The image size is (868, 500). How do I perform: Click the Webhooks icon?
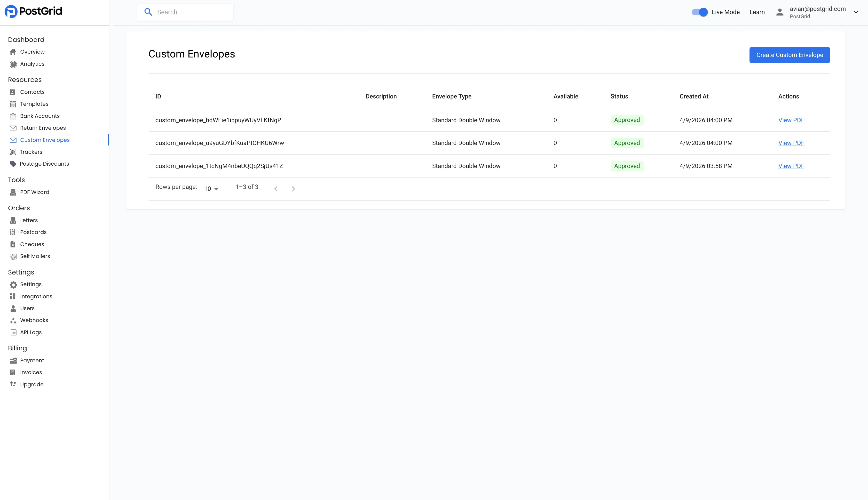point(13,320)
